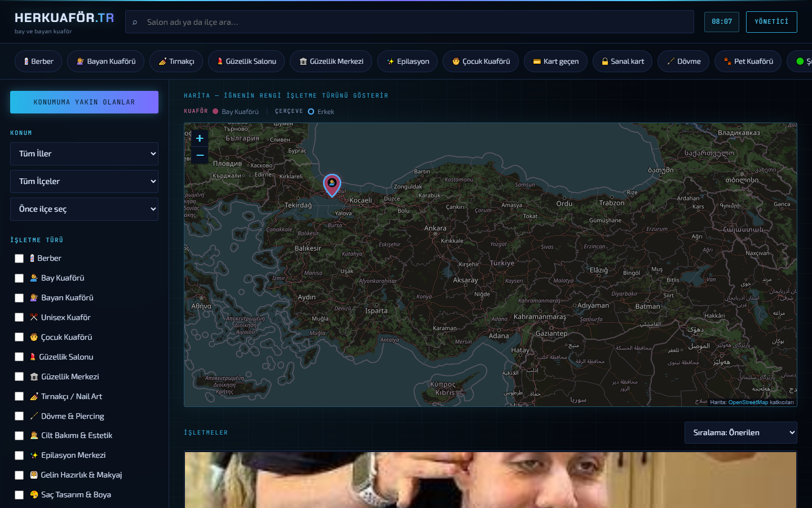812x508 pixels.
Task: Select the Bayan Kuaförü category chip
Action: [x=105, y=61]
